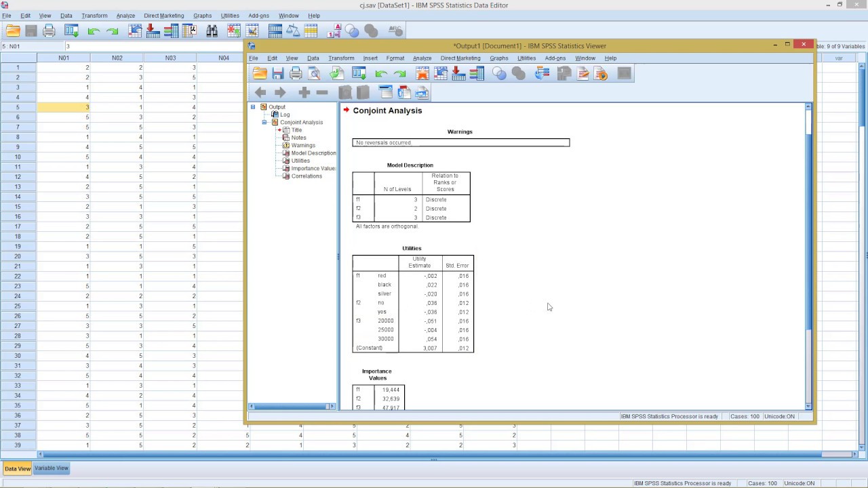
Task: Click the Viewer's overlapping blue circles icon
Action: coord(499,73)
